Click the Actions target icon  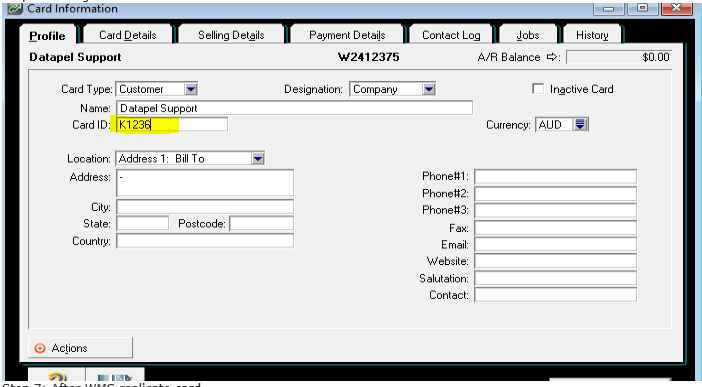tap(40, 348)
